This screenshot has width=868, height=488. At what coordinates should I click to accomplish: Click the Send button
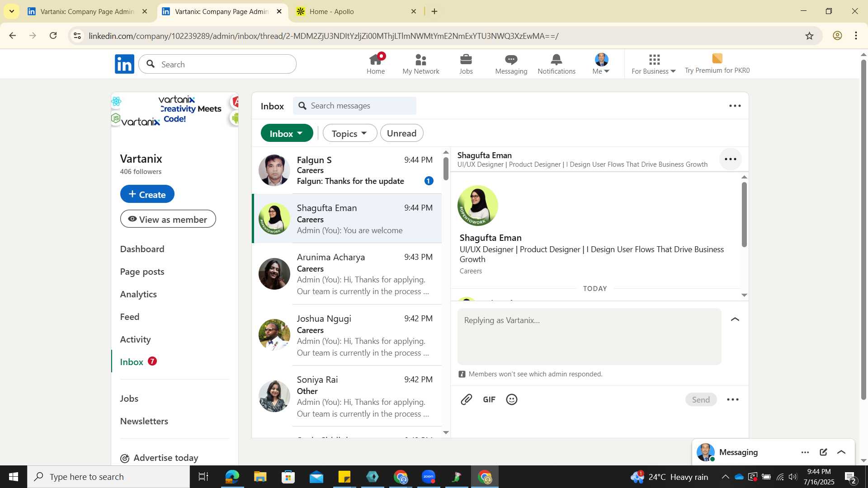[x=701, y=399]
